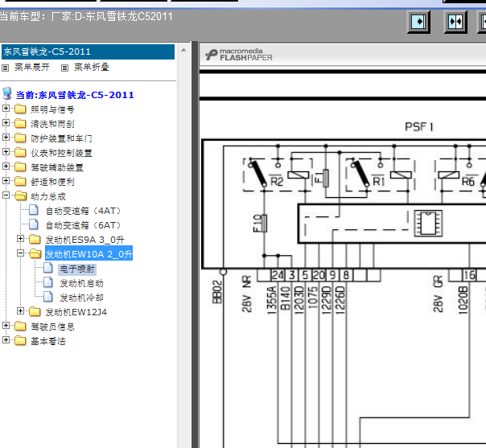The width and height of the screenshot is (486, 448).
Task: Expand the 防护装置和车门 tree node
Action: click(6, 137)
